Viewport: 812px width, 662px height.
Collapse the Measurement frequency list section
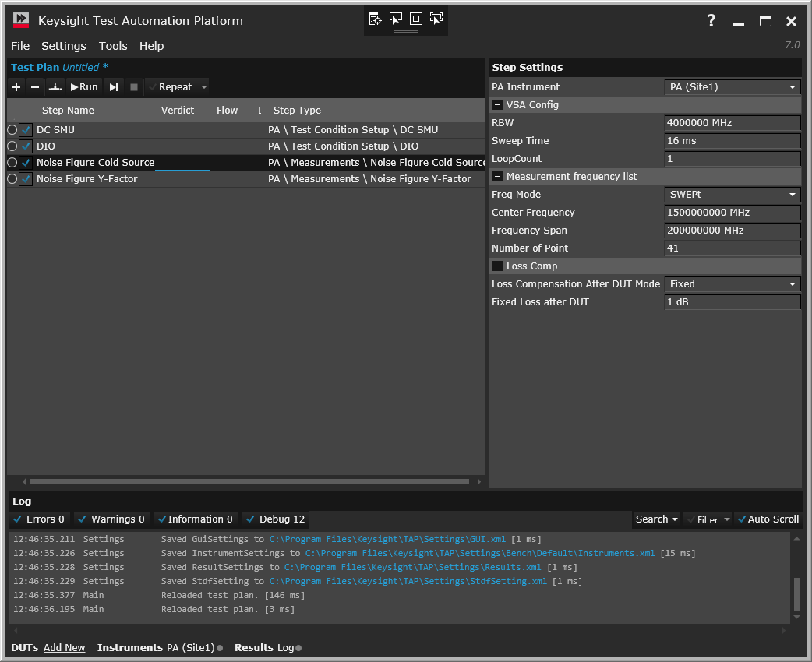pos(497,177)
